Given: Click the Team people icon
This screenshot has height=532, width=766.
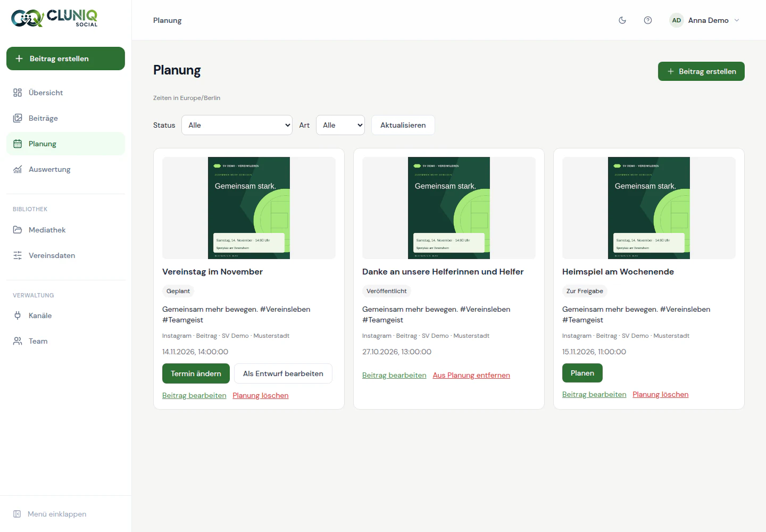Looking at the screenshot, I should click(x=18, y=341).
